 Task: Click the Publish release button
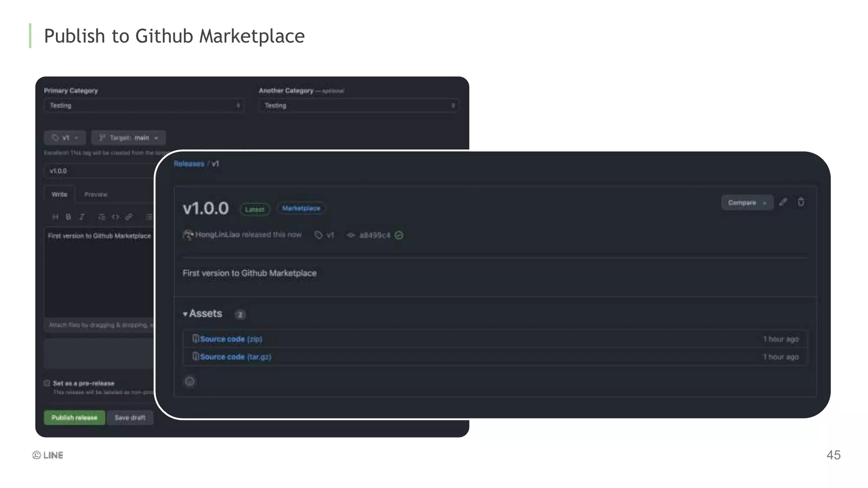pos(74,418)
